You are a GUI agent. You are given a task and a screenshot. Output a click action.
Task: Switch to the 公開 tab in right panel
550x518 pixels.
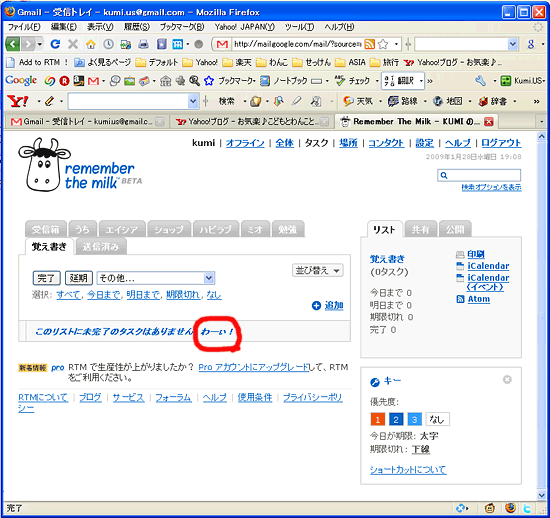pyautogui.click(x=455, y=229)
